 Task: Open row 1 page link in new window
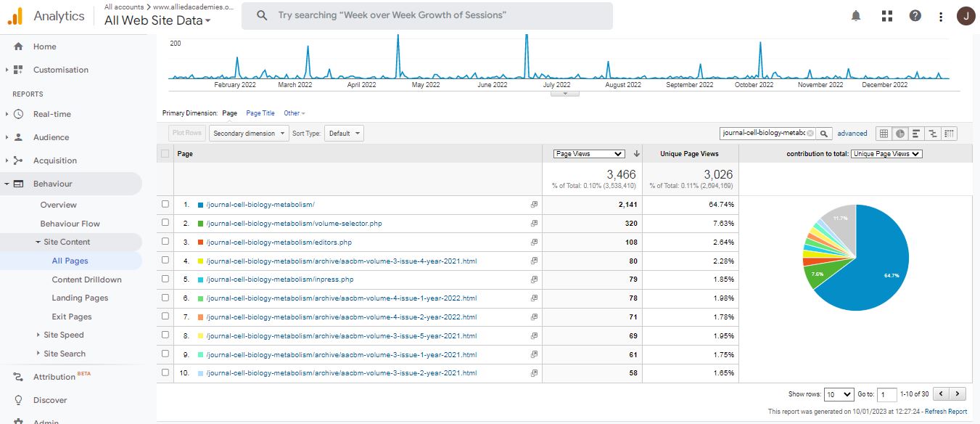[534, 205]
